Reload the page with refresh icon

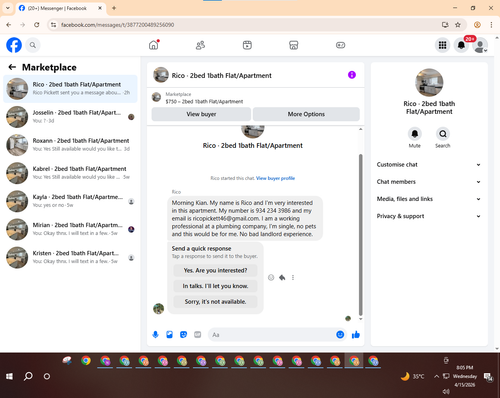point(37,25)
